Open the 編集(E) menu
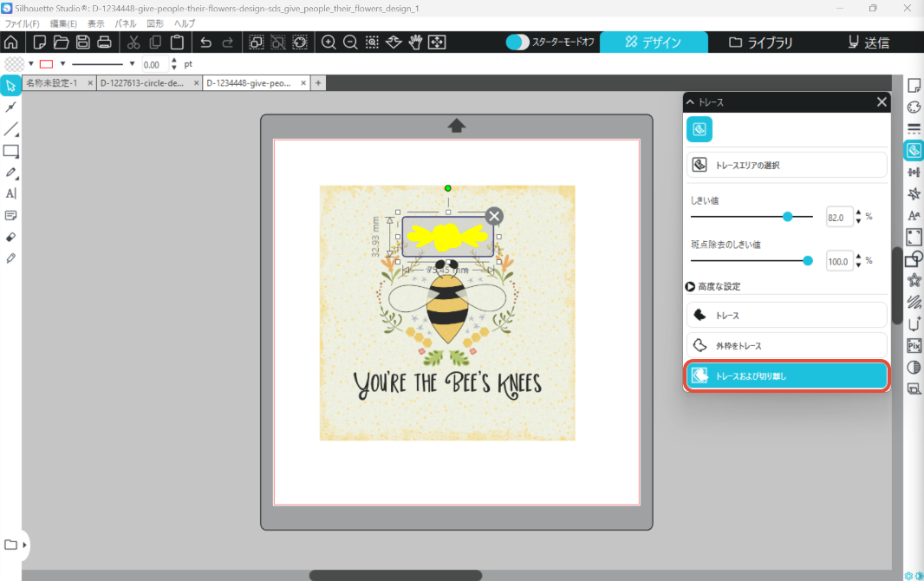Image resolution: width=924 pixels, height=581 pixels. 63,23
